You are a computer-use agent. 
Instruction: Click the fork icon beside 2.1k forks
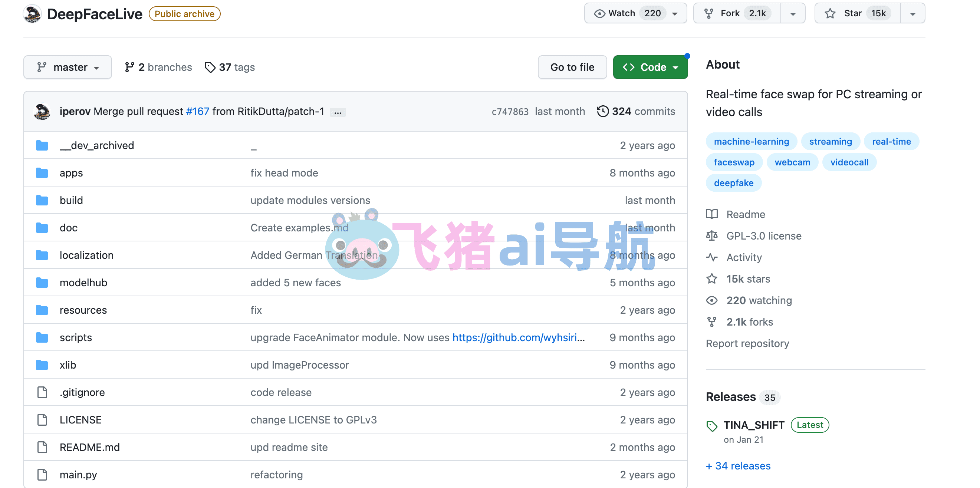pos(712,322)
